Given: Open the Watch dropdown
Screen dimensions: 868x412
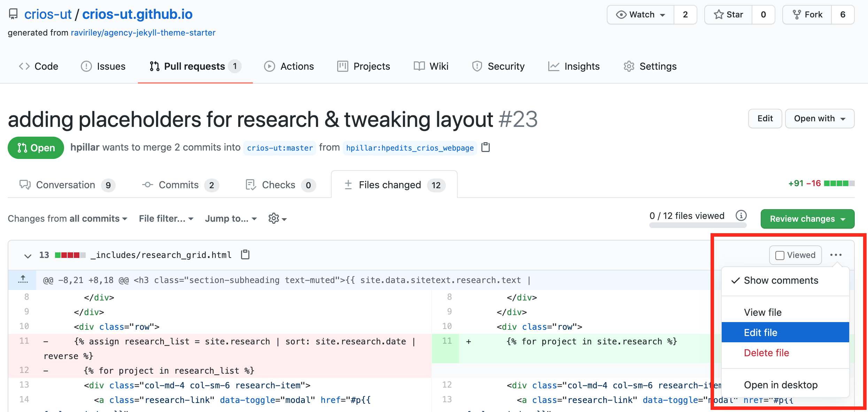Looking at the screenshot, I should [641, 15].
